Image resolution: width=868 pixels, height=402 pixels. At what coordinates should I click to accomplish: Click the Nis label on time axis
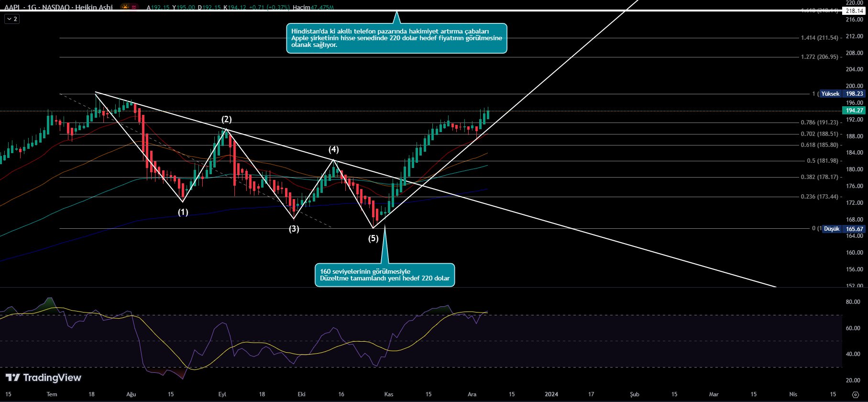793,394
